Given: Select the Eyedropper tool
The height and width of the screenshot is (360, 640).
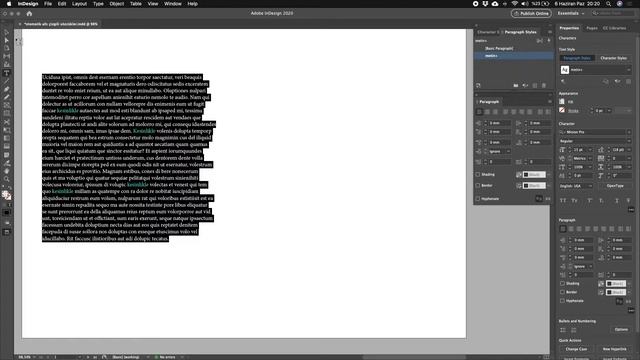Looking at the screenshot, I should pyautogui.click(x=7, y=163).
